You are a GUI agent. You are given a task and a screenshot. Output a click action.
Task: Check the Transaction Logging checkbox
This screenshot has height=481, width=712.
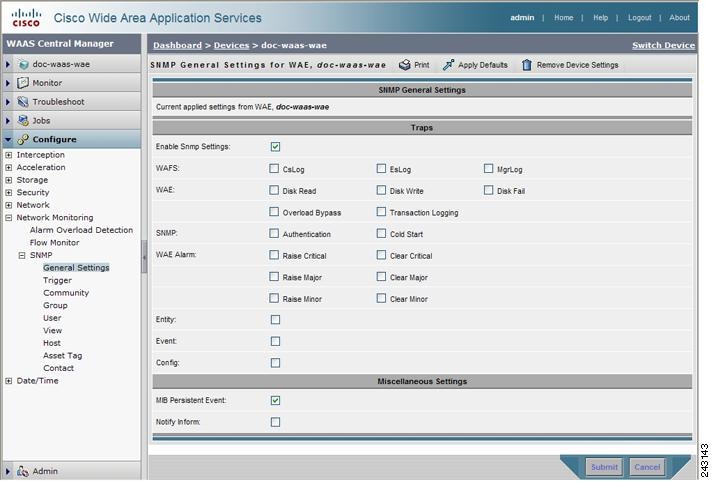point(381,212)
